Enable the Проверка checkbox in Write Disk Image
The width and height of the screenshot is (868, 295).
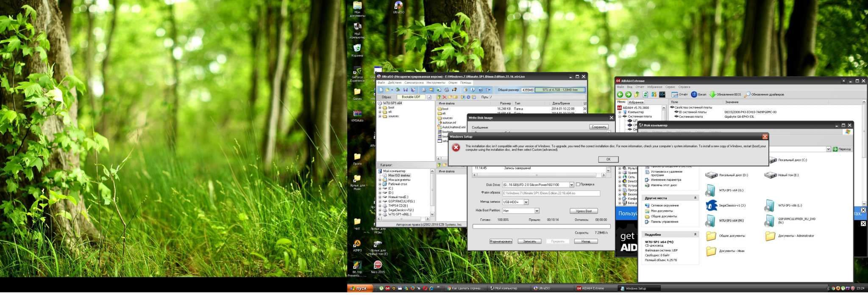tap(578, 185)
